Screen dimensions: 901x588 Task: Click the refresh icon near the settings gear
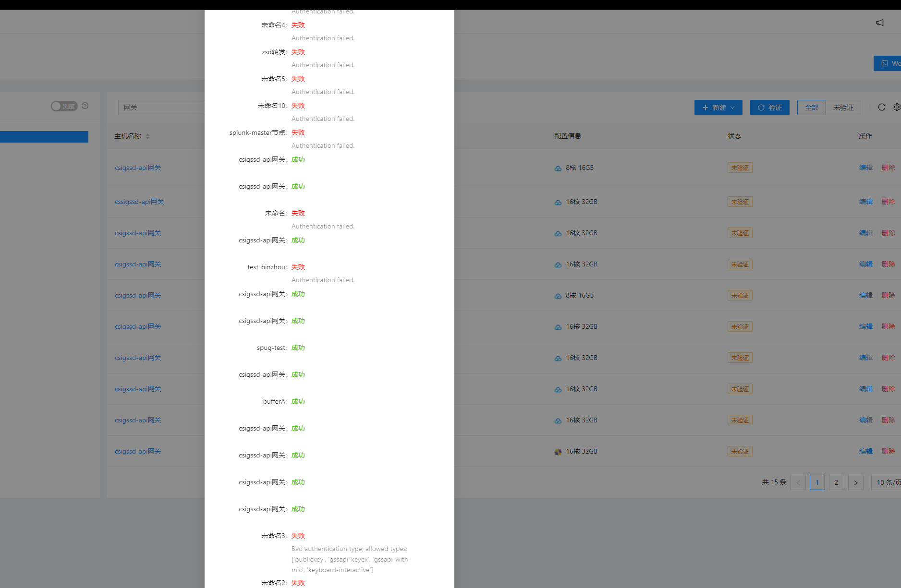click(882, 107)
